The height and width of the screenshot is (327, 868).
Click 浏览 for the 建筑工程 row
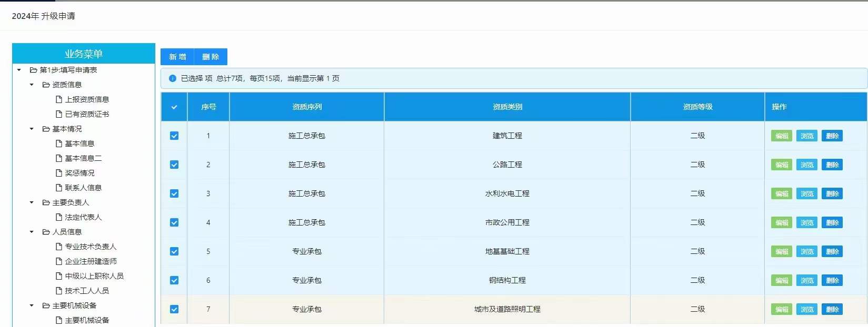click(x=807, y=136)
